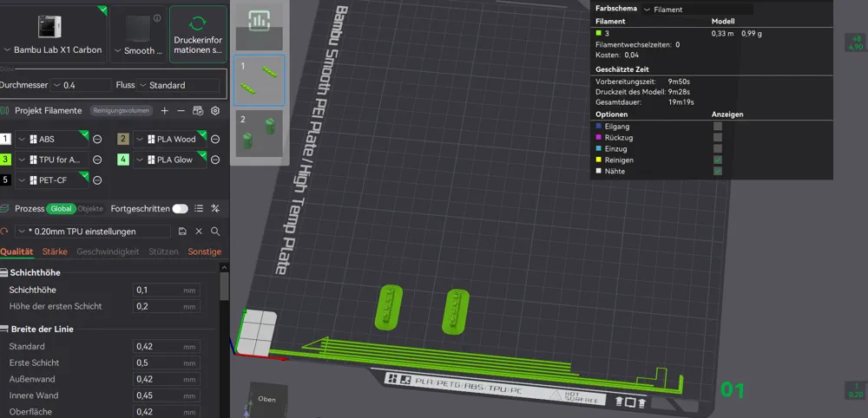
Task: Click the Oben view cube face
Action: (x=266, y=399)
